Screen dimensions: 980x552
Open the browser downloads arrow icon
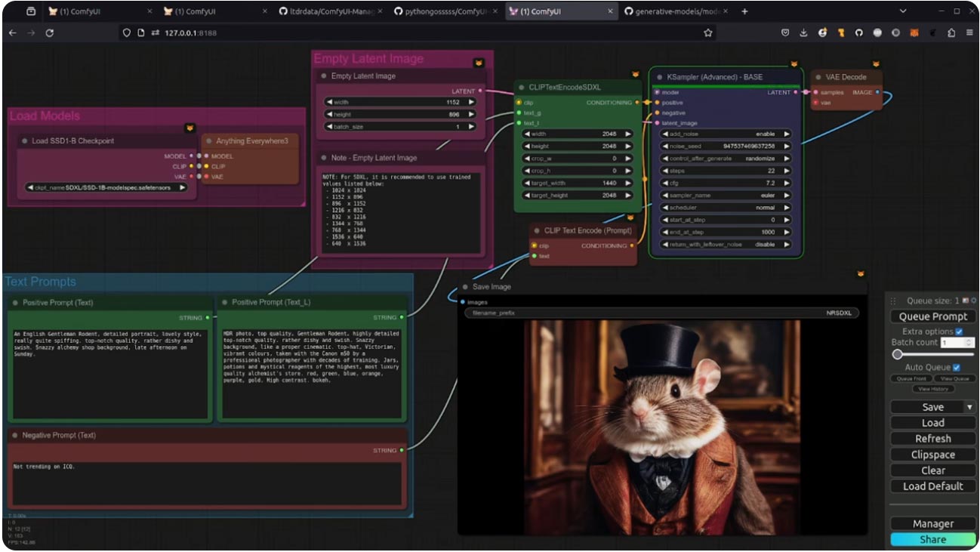(x=803, y=33)
